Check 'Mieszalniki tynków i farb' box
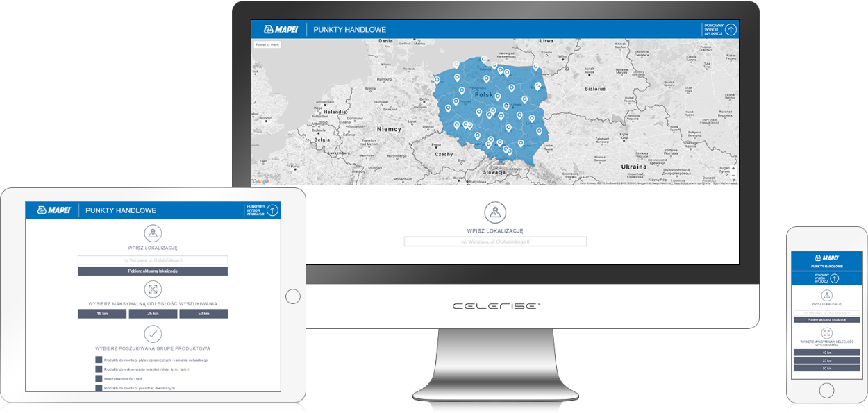The width and height of the screenshot is (868, 413). click(99, 379)
